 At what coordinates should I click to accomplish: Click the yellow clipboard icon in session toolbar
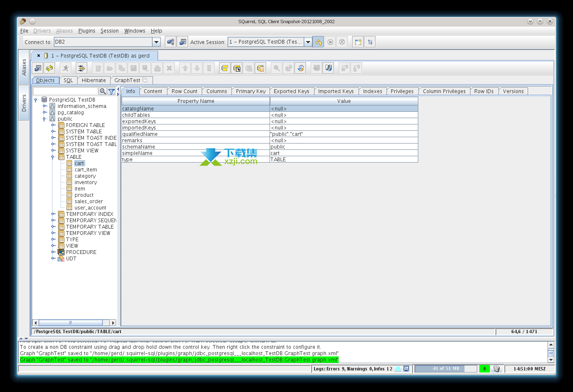pyautogui.click(x=261, y=68)
